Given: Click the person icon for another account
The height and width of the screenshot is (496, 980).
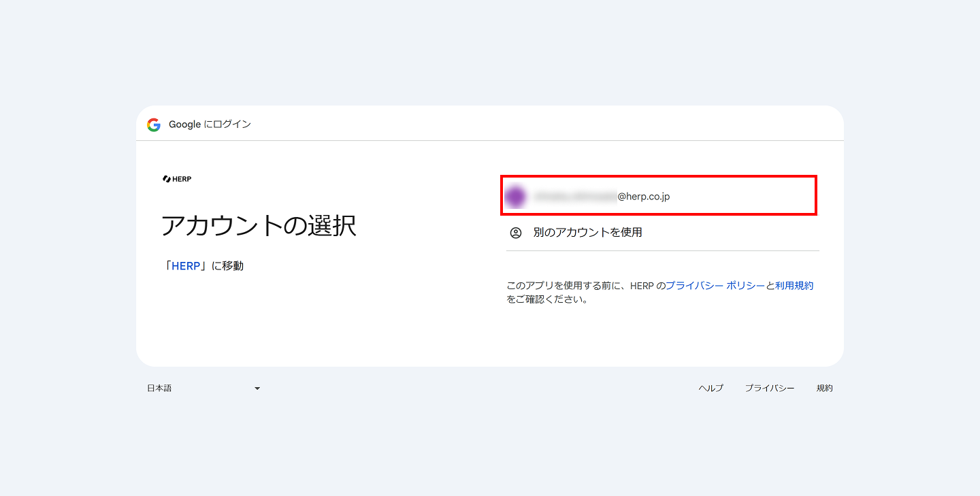Looking at the screenshot, I should [x=516, y=233].
